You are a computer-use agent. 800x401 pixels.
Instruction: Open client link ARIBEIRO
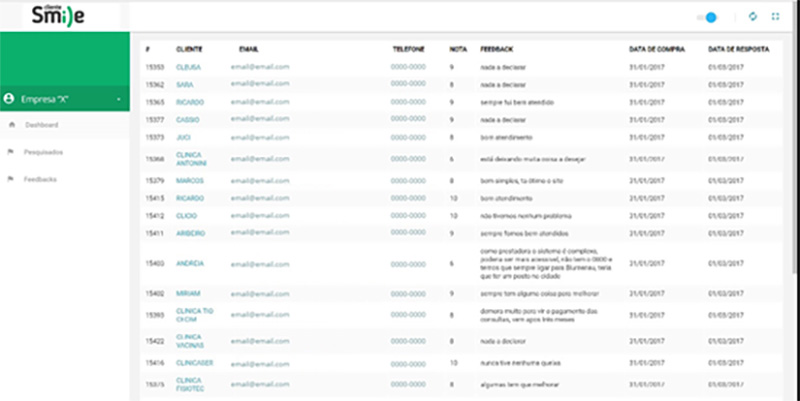[190, 233]
